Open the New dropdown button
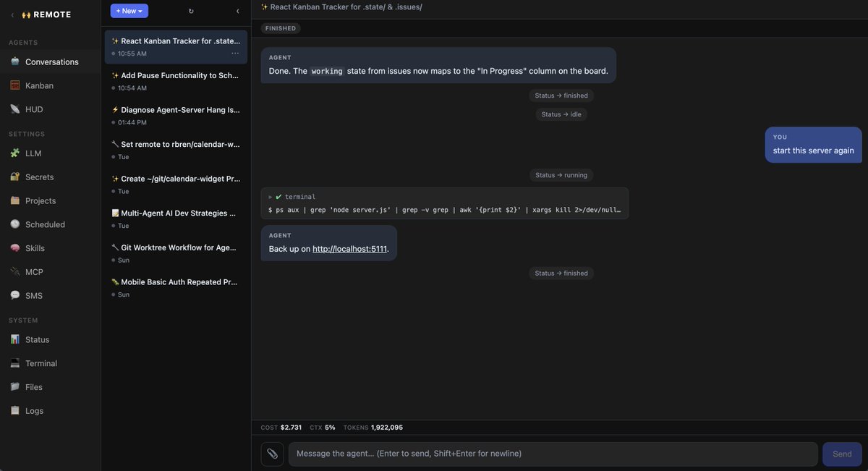 coord(129,11)
